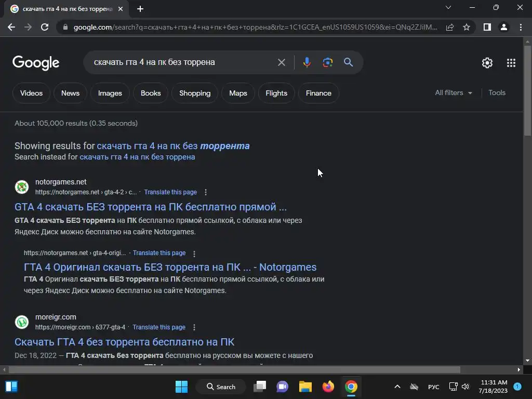
Task: Open the Google apps grid
Action: 511,63
